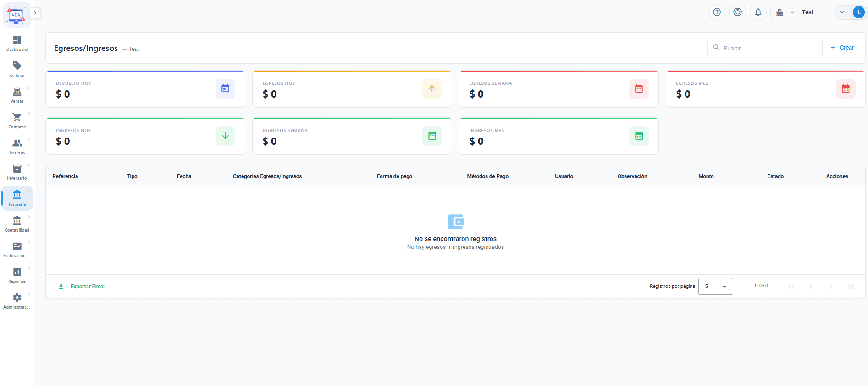Open the Test company selector dropdown
The image size is (868, 386).
point(794,12)
